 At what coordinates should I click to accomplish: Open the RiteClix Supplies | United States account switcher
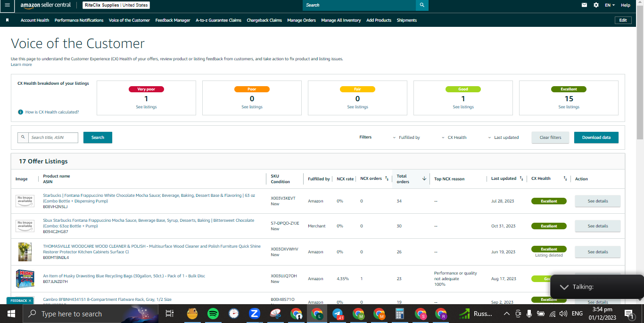(116, 5)
